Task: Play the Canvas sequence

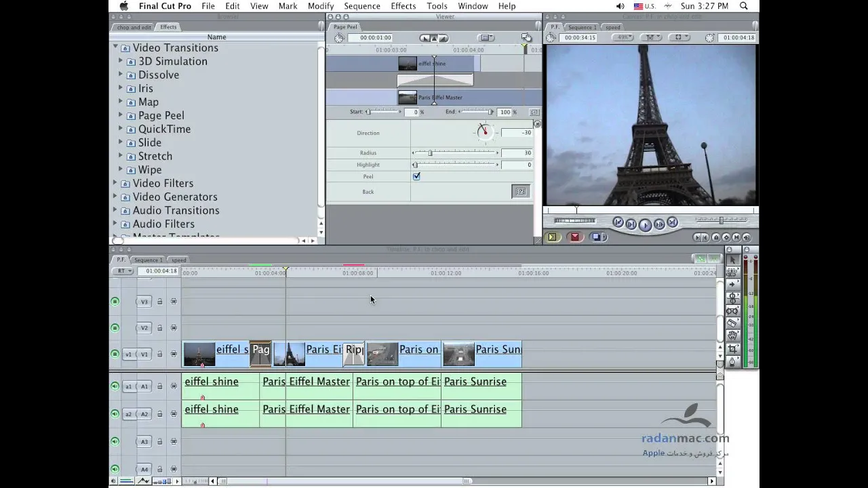Action: (645, 224)
